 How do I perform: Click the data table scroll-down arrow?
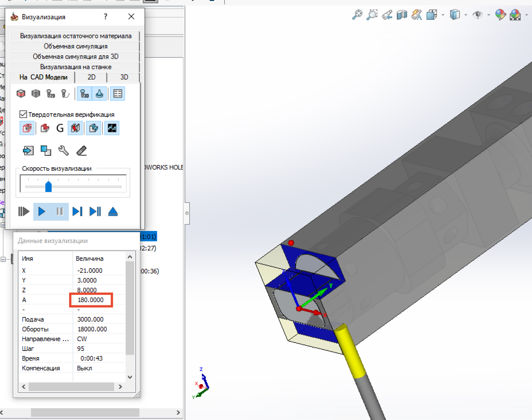[x=130, y=377]
